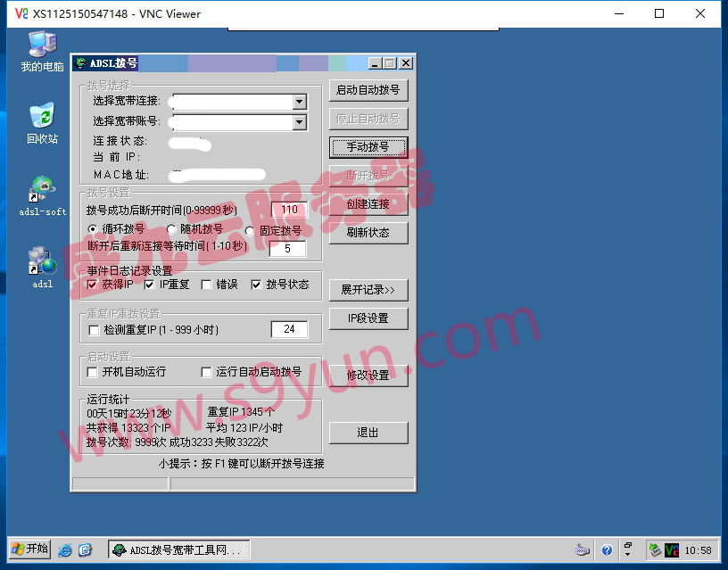This screenshot has width=728, height=570.
Task: Open the 回收站 recycle bin icon
Action: click(42, 117)
